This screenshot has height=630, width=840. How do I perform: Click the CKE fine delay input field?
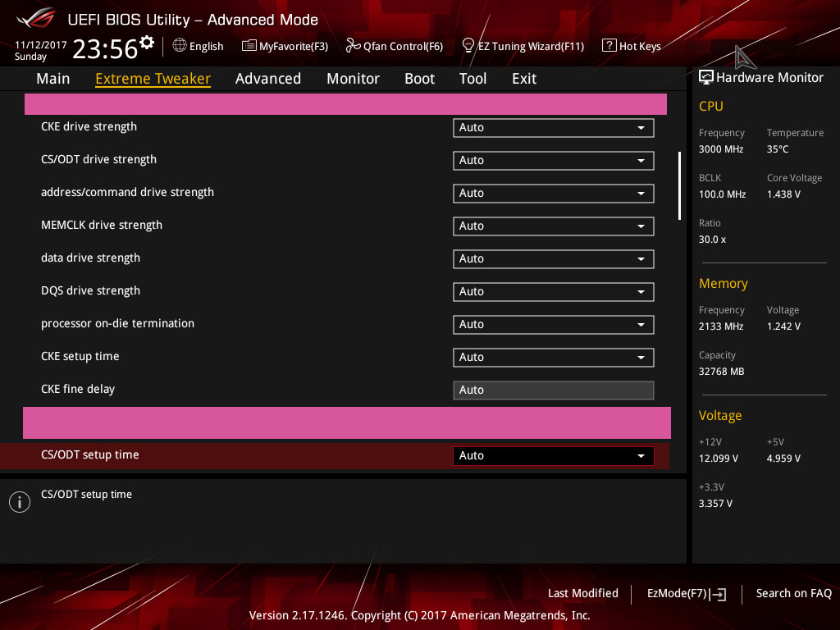(x=554, y=390)
